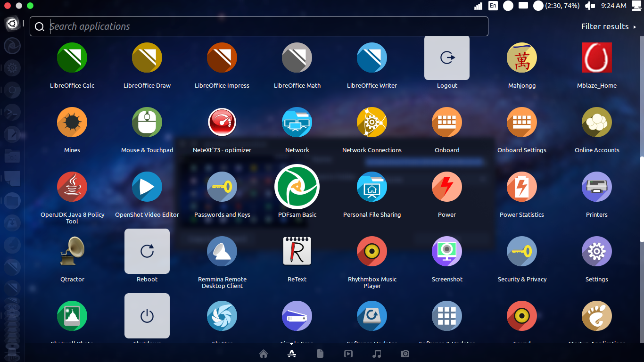Launch OpenShot Video Editor
The image size is (644, 362).
point(147,187)
